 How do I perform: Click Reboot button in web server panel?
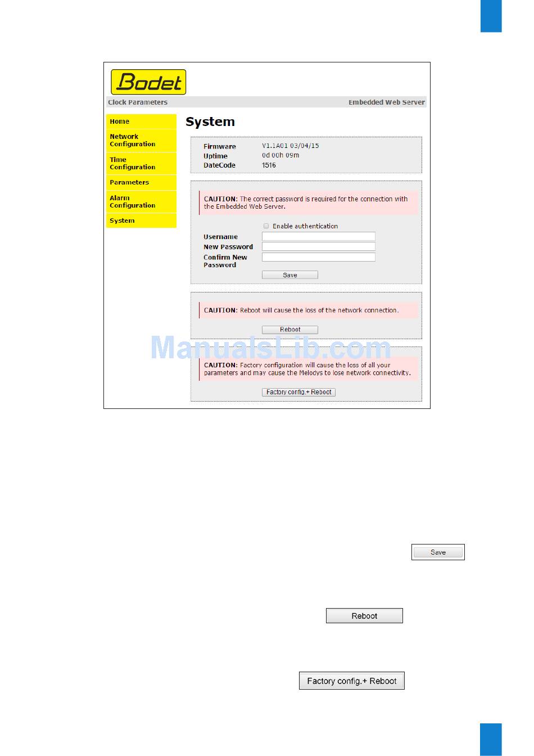click(x=290, y=330)
